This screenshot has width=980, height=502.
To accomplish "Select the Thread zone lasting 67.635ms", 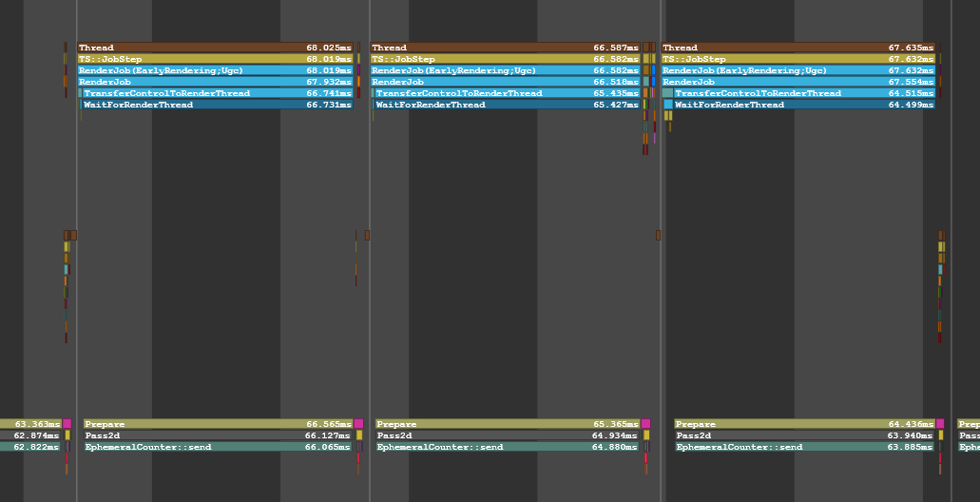I will tap(798, 48).
